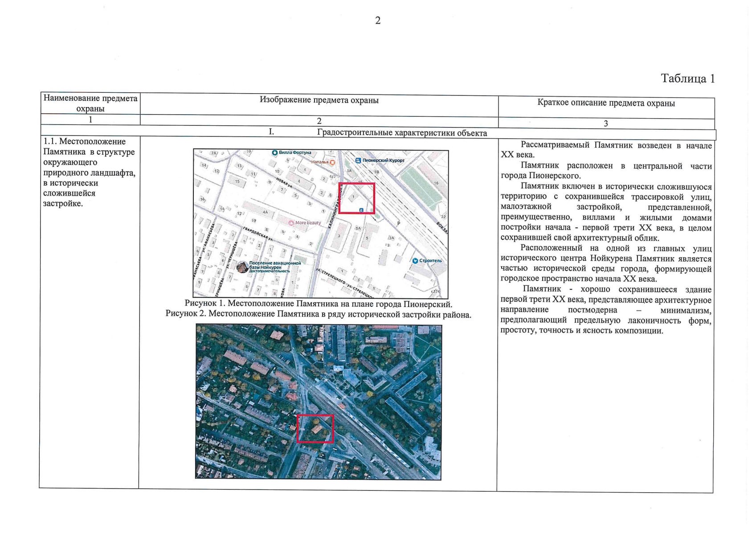Click the Краткое описание предмета охраны column header
Viewport: 756px width, 535px height.
(x=606, y=103)
